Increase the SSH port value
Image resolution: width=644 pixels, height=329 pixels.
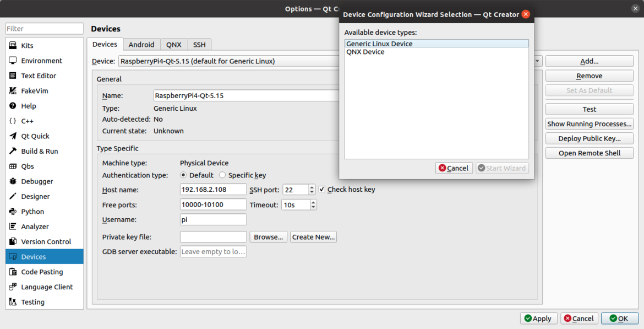[312, 187]
